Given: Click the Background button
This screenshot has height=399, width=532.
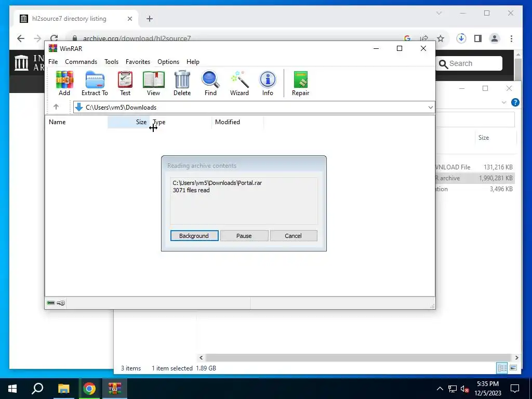Looking at the screenshot, I should pyautogui.click(x=194, y=236).
